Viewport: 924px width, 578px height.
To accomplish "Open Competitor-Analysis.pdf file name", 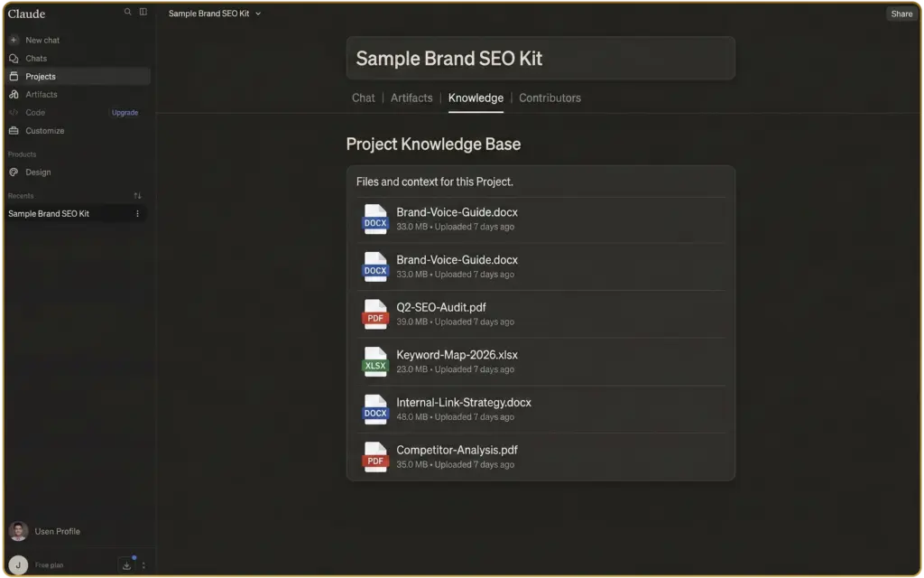I will 457,450.
